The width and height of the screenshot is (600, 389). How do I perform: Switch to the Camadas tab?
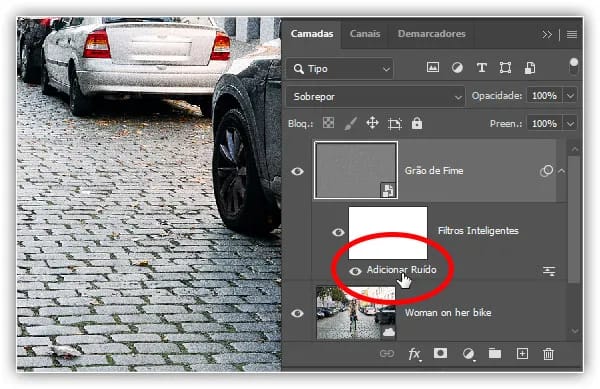[x=311, y=34]
